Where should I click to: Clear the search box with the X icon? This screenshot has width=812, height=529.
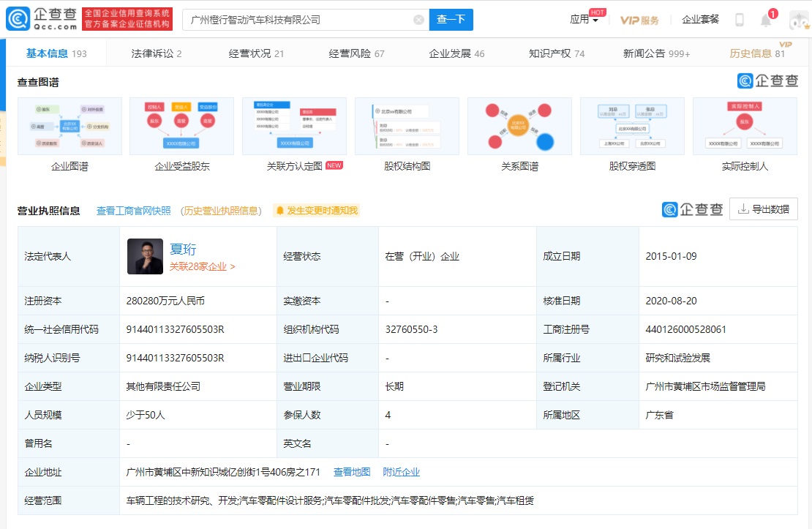(x=418, y=20)
